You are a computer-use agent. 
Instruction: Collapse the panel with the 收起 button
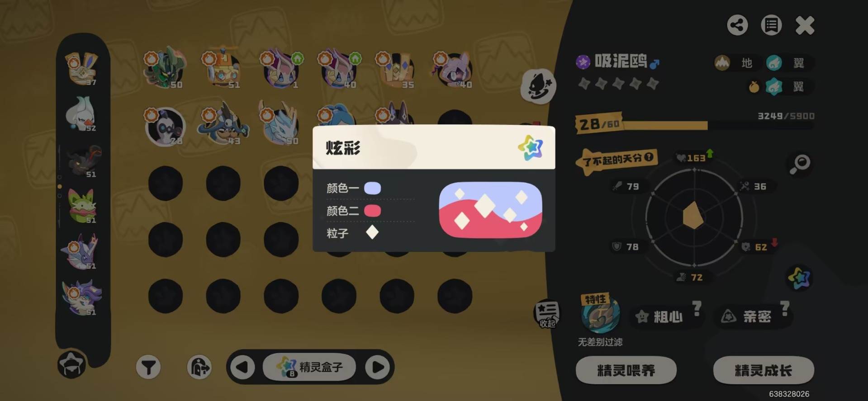(x=547, y=313)
